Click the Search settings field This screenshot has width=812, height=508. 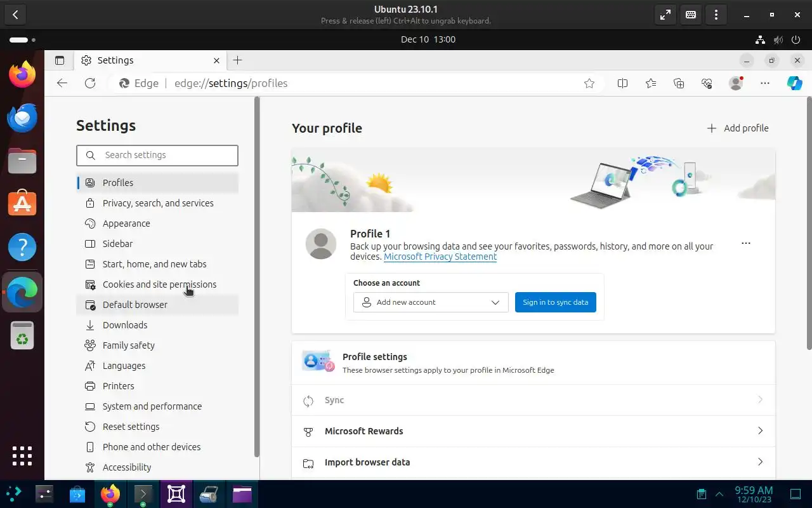point(157,155)
